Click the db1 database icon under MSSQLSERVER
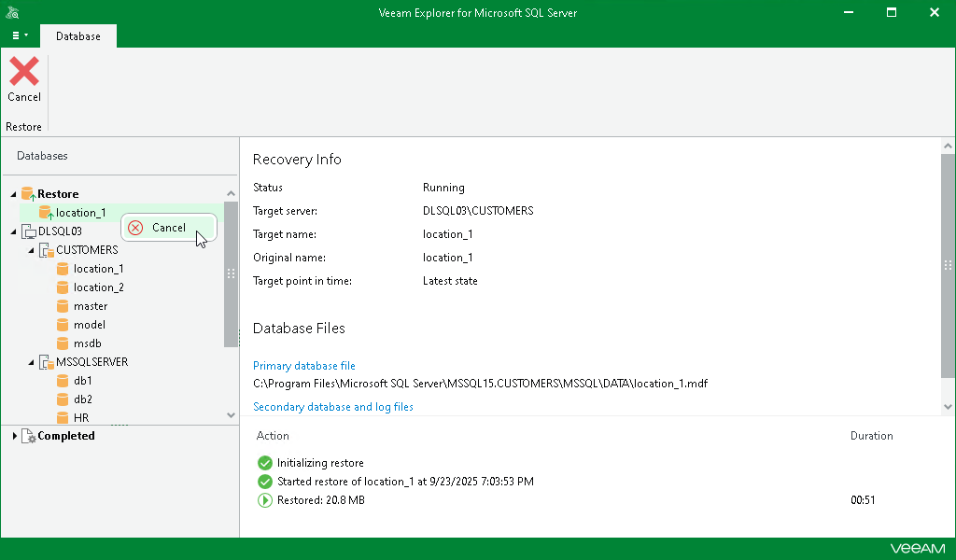Screen dimensions: 956x560 coord(62,380)
